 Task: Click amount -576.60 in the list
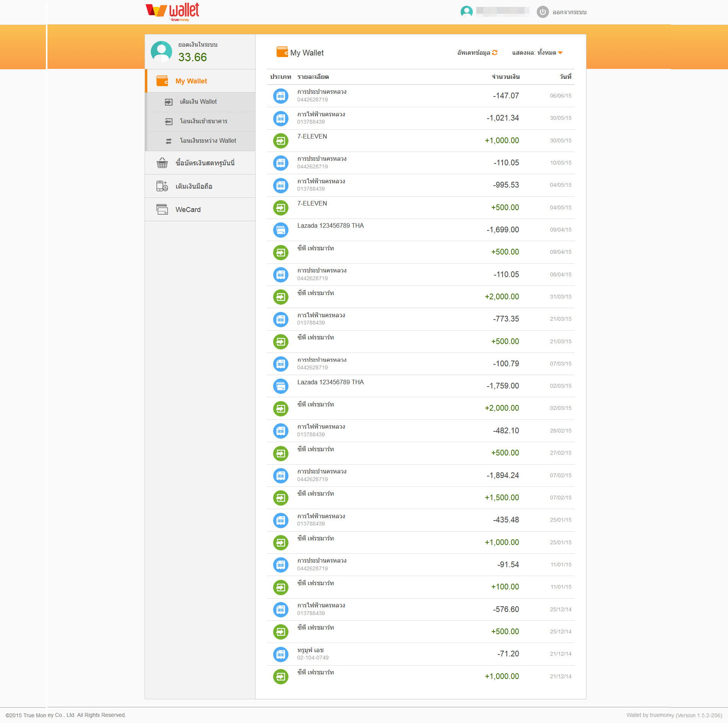point(506,609)
